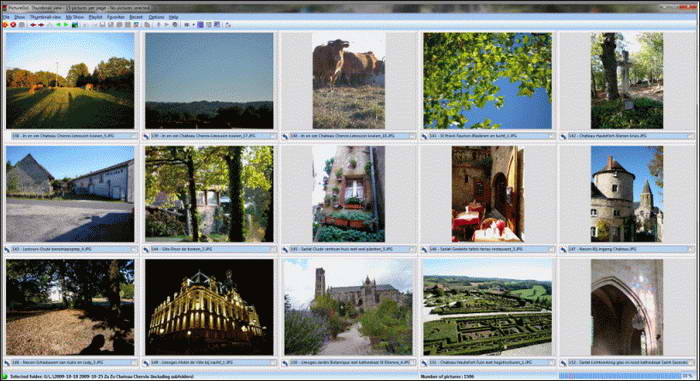Image resolution: width=700 pixels, height=381 pixels.
Task: Click the green right arrow toolbar icon
Action: (x=66, y=25)
